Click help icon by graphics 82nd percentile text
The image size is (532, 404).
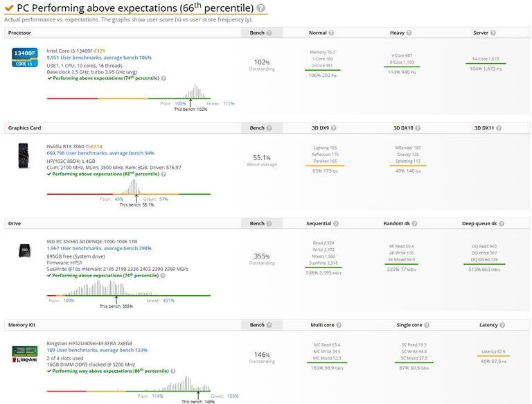163,174
